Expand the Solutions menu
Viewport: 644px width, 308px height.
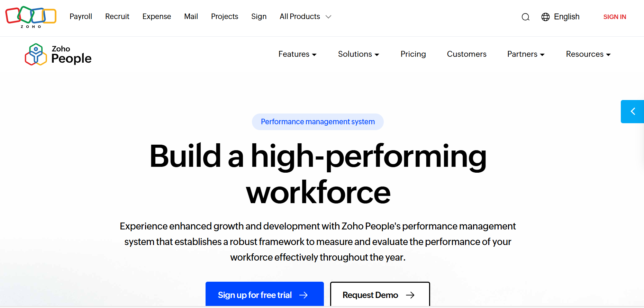[x=359, y=54]
